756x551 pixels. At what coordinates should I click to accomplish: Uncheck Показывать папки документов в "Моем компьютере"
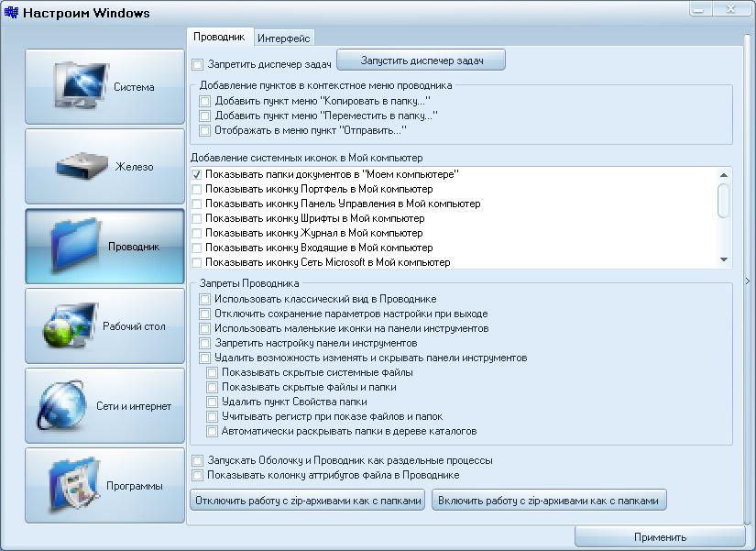click(197, 174)
